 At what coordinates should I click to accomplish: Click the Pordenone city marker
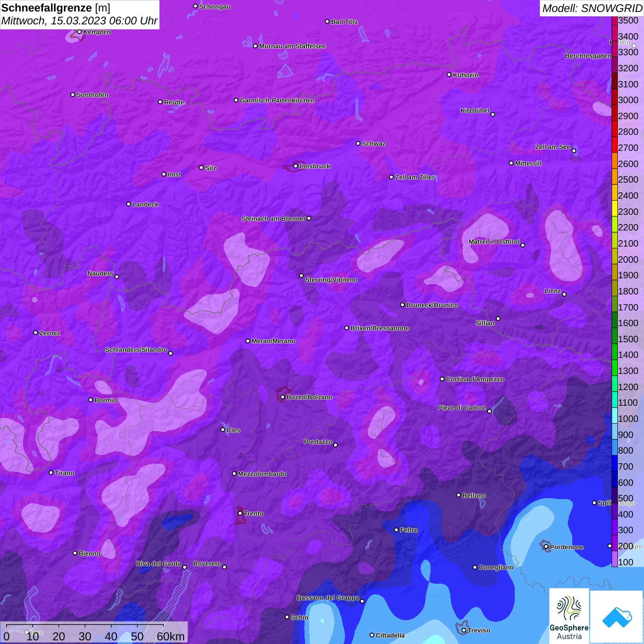click(x=546, y=547)
